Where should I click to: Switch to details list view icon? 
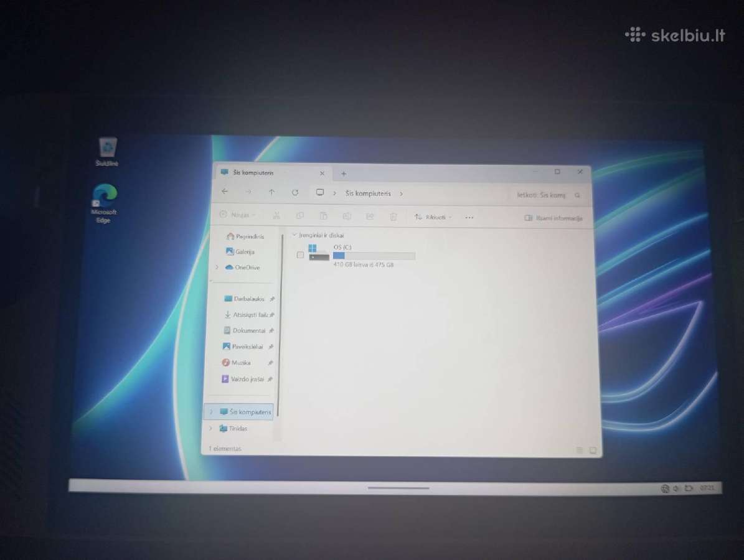[x=580, y=450]
